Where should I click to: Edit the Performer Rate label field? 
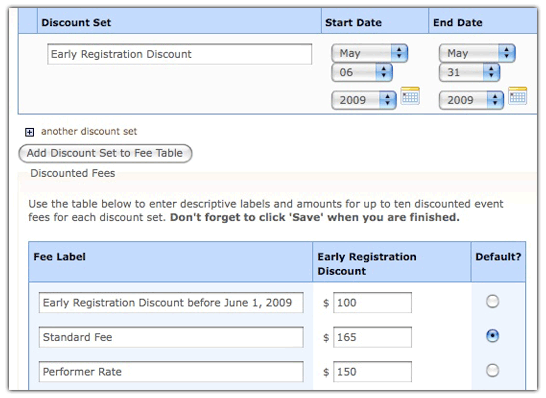tap(171, 372)
